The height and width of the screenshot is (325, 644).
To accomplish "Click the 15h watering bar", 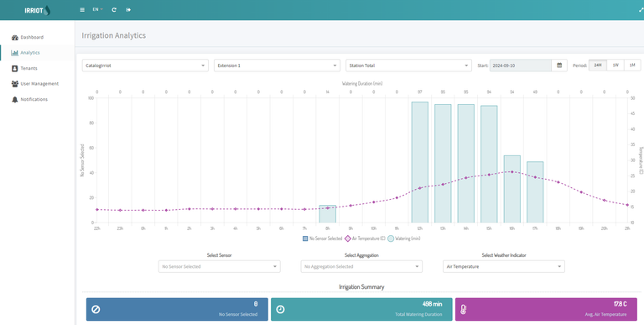I will [489, 164].
